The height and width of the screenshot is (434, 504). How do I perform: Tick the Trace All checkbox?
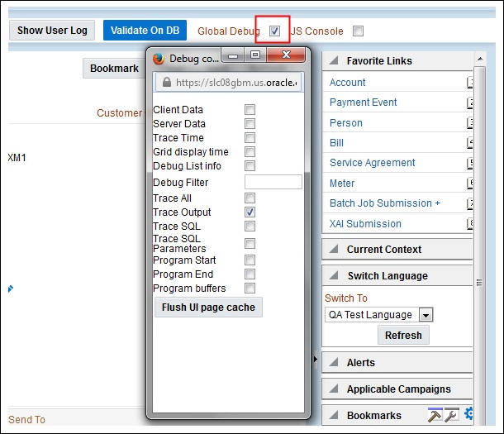tap(250, 198)
